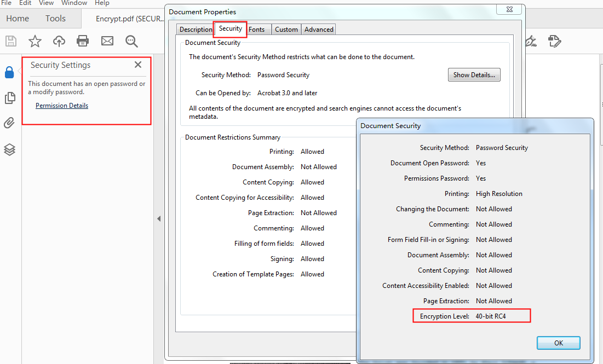Click the 'Document Restrictions Summary' heading
The width and height of the screenshot is (603, 364).
pyautogui.click(x=233, y=137)
